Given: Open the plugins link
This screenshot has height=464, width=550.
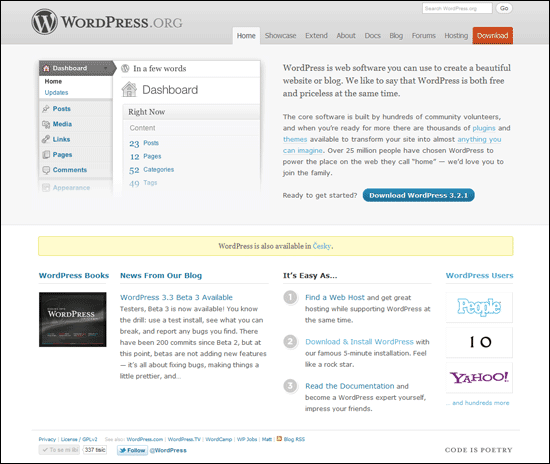Looking at the screenshot, I should pyautogui.click(x=484, y=128).
